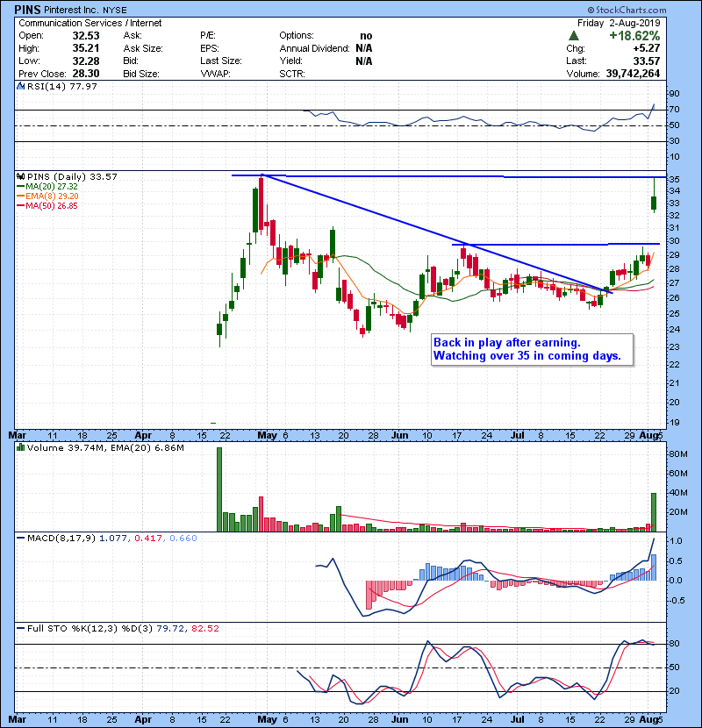Image resolution: width=702 pixels, height=728 pixels.
Task: Click the NYSE exchange label
Action: coord(115,10)
